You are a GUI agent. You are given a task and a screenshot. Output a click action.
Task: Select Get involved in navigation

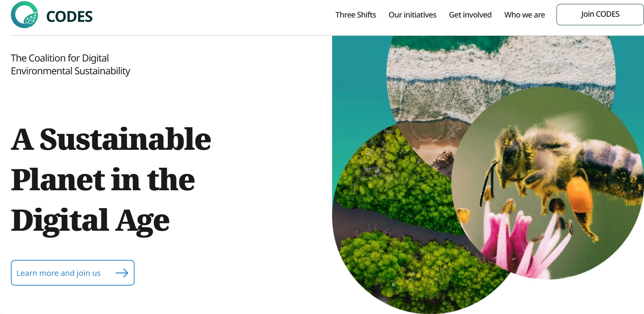pos(470,15)
